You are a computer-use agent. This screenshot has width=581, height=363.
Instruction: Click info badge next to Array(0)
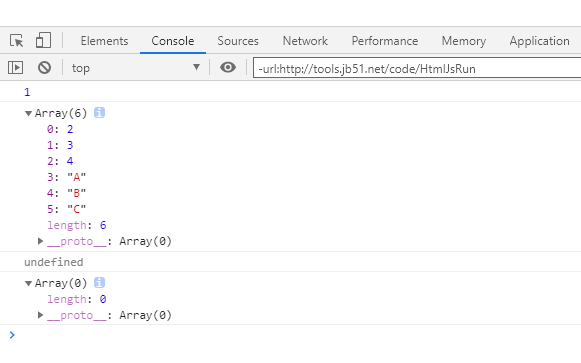pos(99,283)
